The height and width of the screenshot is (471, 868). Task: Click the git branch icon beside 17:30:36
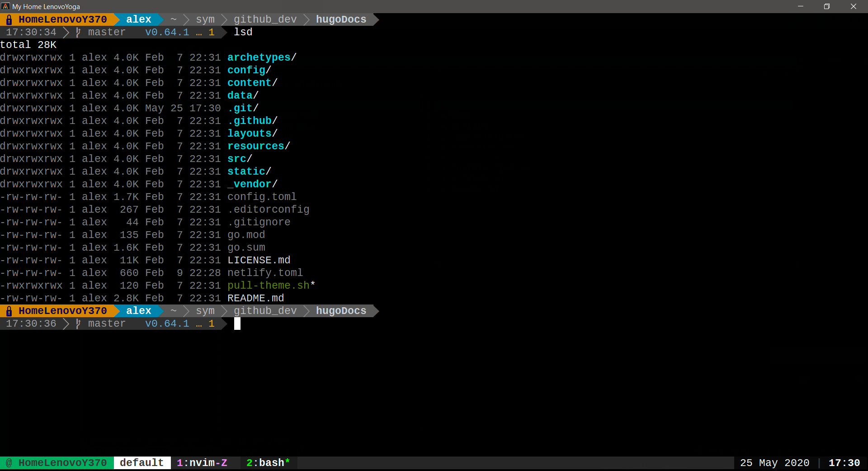(x=78, y=324)
